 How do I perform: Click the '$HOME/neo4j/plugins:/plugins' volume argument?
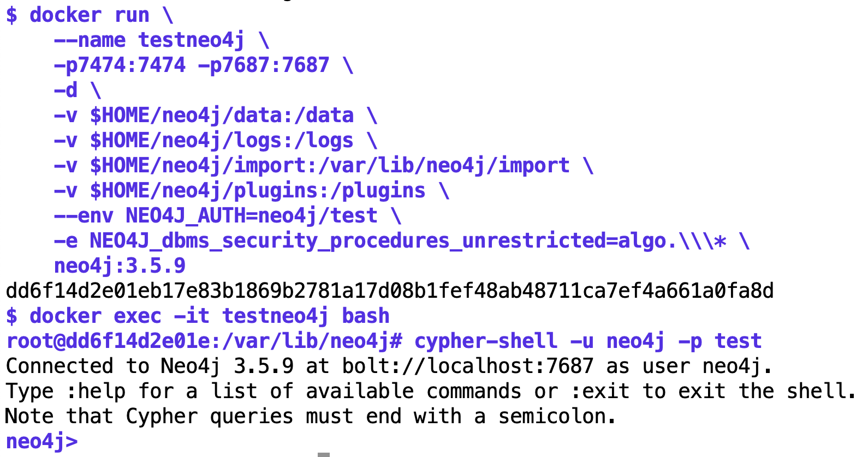click(258, 191)
